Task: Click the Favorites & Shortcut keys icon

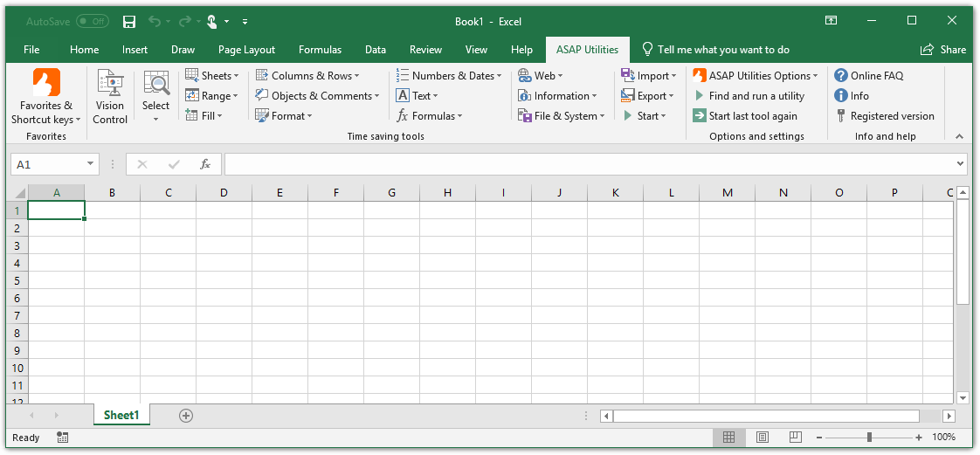Action: click(46, 83)
